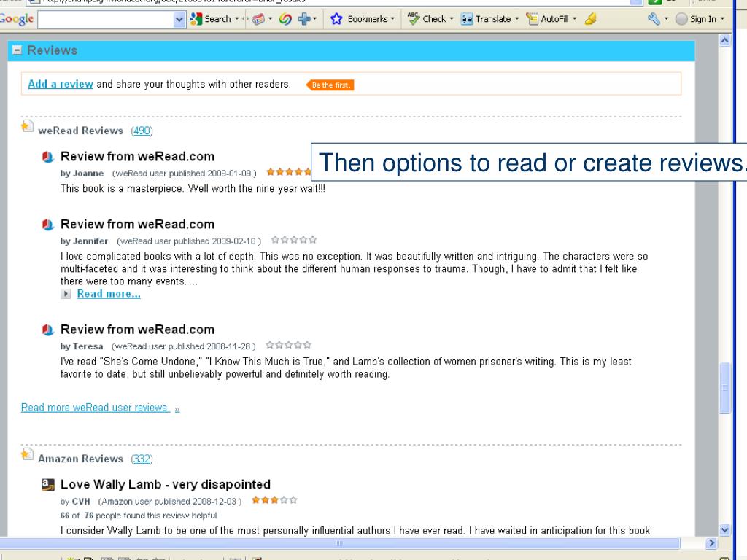The image size is (747, 560).
Task: Open the Translate dropdown arrow
Action: (516, 19)
